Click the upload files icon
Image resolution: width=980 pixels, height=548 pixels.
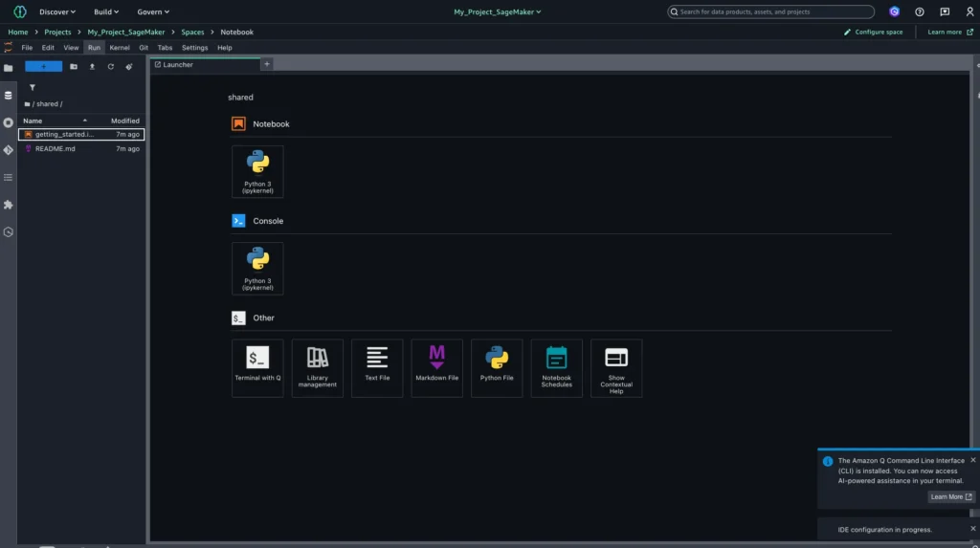tap(92, 67)
